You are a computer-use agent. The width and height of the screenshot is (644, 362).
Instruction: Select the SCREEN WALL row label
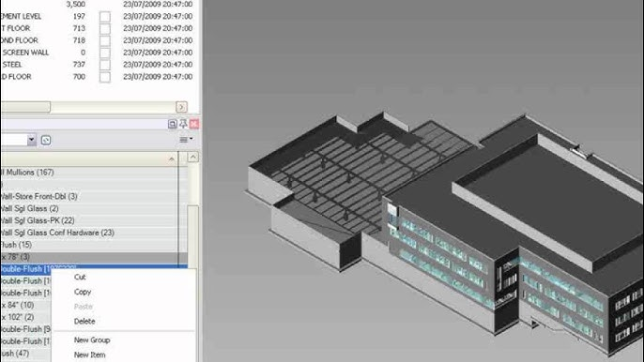coord(25,53)
